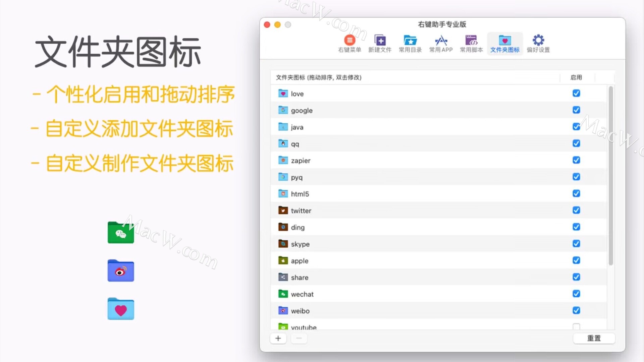Click the 文件夹图标 column header
This screenshot has height=362, width=644.
pyautogui.click(x=318, y=77)
